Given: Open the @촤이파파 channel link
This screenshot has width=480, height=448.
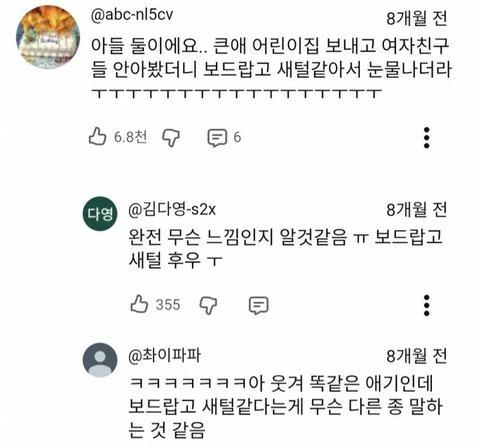Looking at the screenshot, I should [x=165, y=356].
